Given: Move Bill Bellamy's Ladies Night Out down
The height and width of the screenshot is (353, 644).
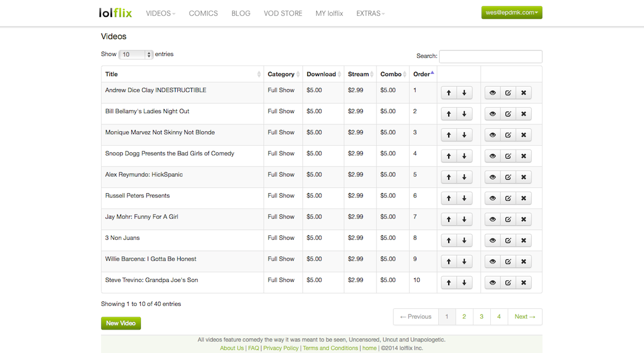Looking at the screenshot, I should pyautogui.click(x=464, y=114).
